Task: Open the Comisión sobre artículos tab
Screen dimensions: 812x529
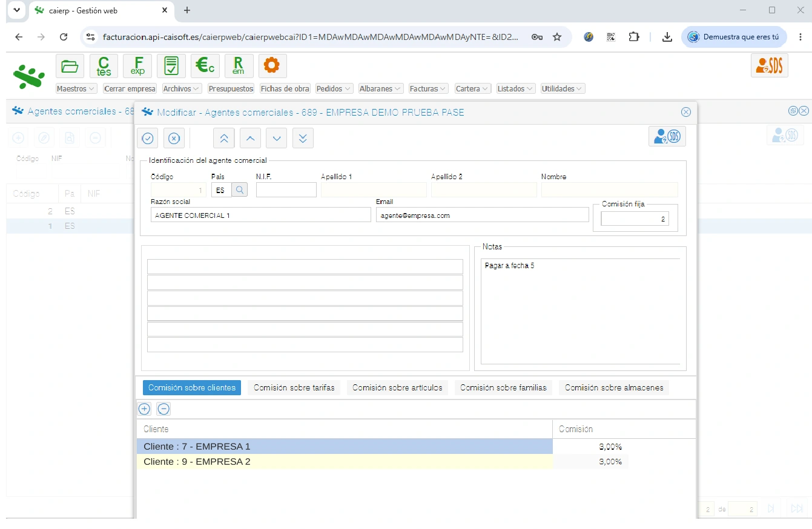Action: [x=397, y=388]
